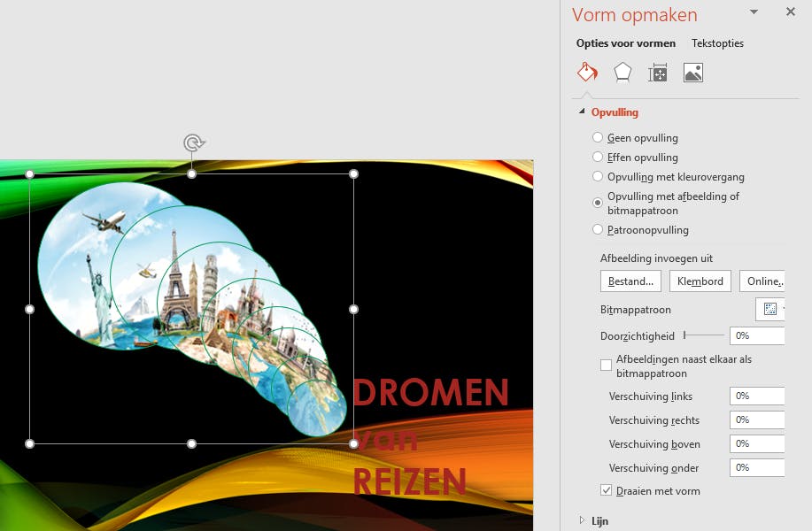Viewport: 812px width, 531px height.
Task: Click the Afbeelding invoegen uit label
Action: (x=656, y=258)
